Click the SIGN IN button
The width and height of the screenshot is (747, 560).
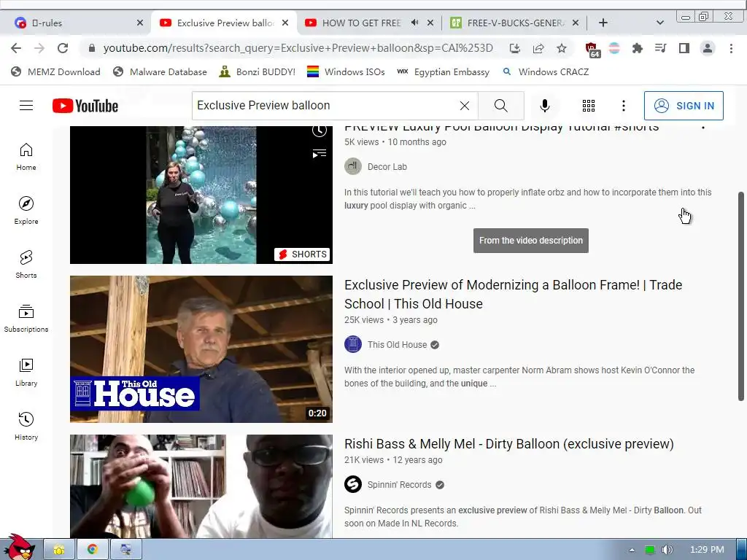[684, 106]
